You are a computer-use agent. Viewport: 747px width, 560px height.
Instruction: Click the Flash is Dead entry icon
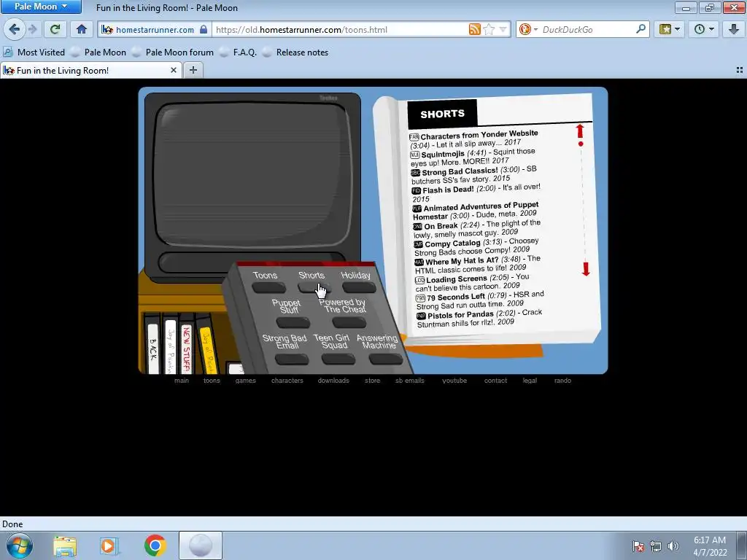coord(417,190)
